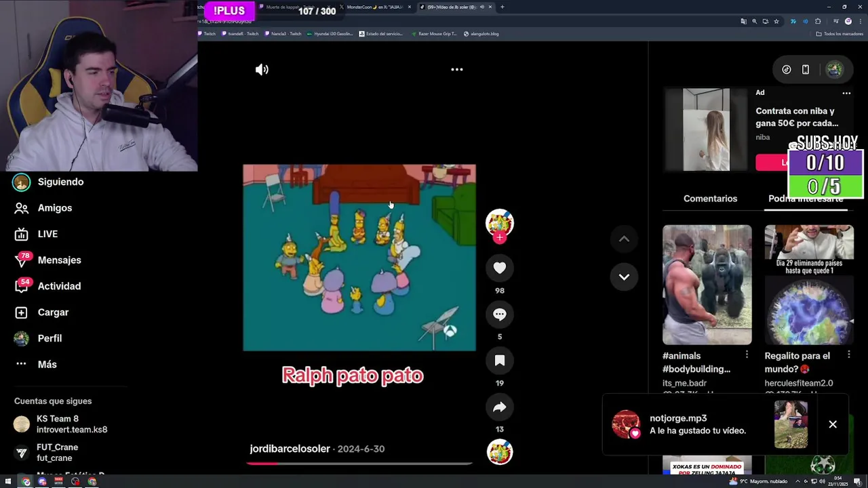Open the herculesfiteam2.0 creator link

(x=799, y=383)
